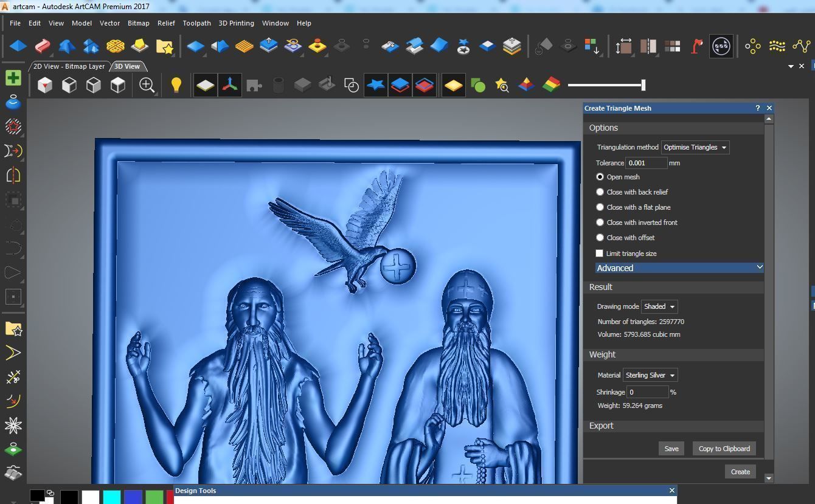The image size is (815, 504).
Task: Select the Open mesh radio option
Action: click(x=600, y=177)
